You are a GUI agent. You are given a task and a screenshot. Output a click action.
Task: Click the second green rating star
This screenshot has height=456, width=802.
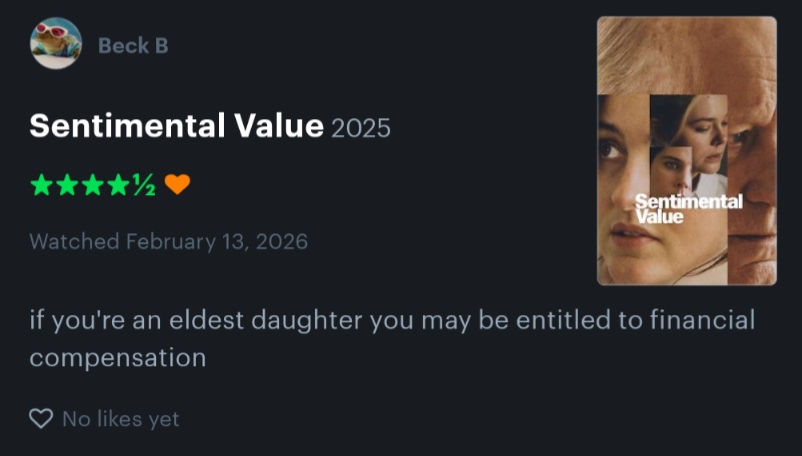click(x=67, y=185)
